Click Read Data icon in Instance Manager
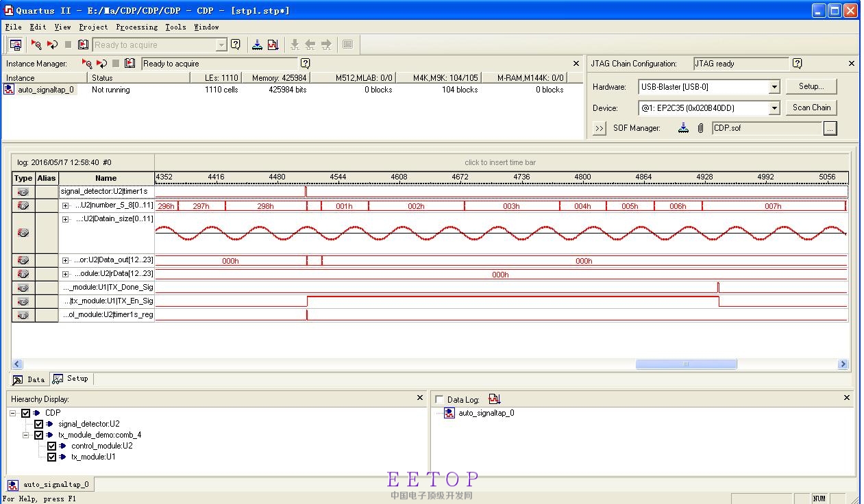 (x=129, y=64)
